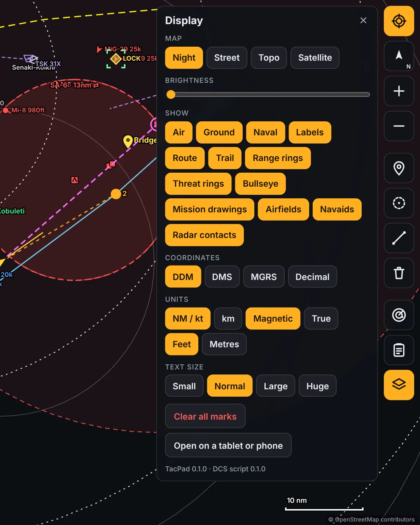The image size is (420, 525).
Task: Click the SA-6 13nm threat label
Action: click(74, 85)
